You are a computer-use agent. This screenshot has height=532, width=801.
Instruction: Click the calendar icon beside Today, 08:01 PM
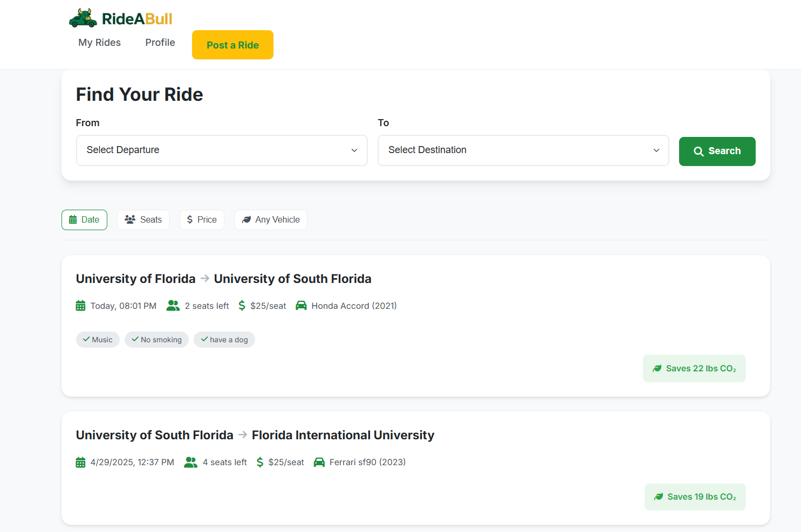point(81,306)
